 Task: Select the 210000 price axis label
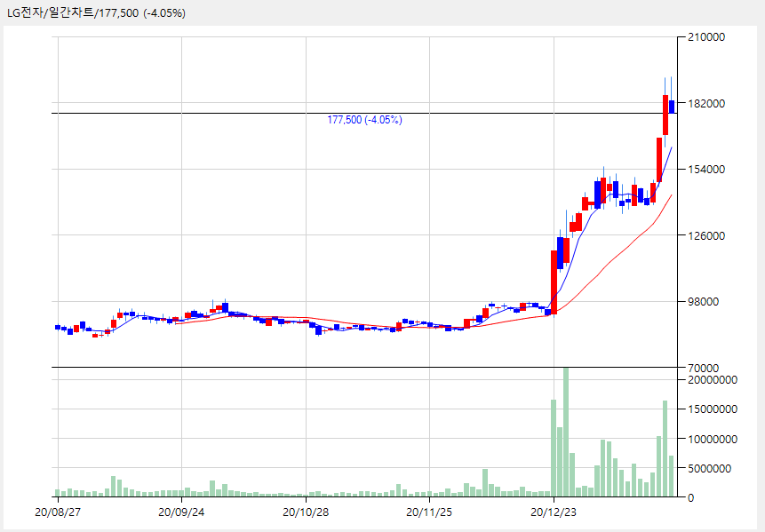coord(706,37)
